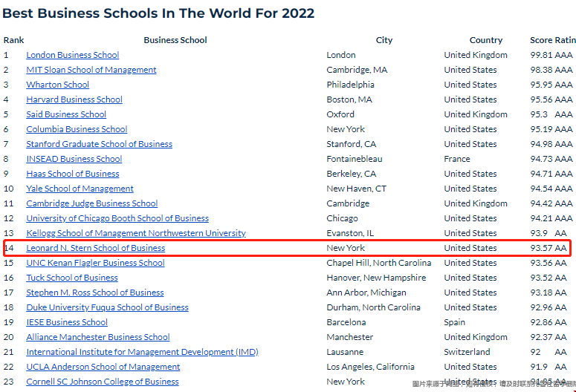576x392 pixels.
Task: Open the INSEAD Business School link
Action: pyautogui.click(x=74, y=159)
